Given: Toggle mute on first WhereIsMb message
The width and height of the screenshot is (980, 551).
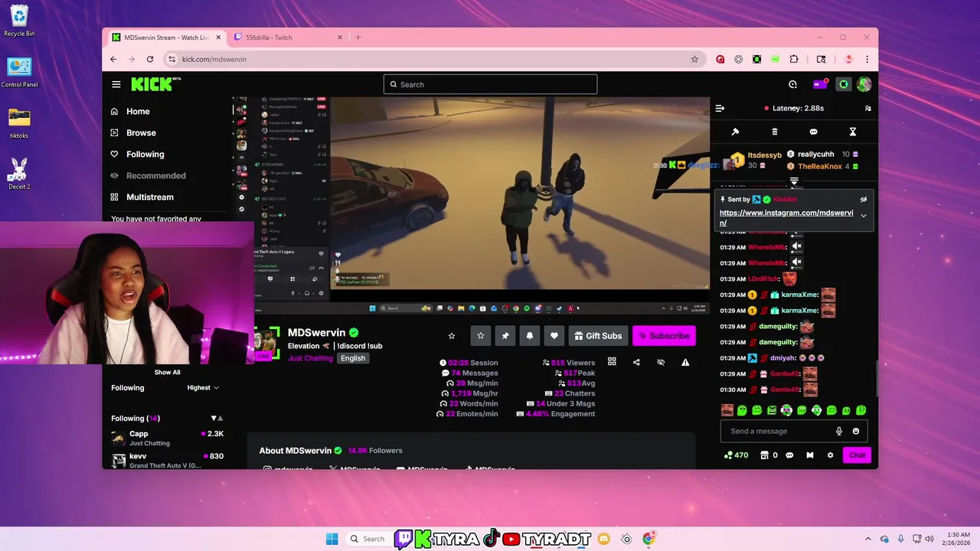Looking at the screenshot, I should coord(796,246).
